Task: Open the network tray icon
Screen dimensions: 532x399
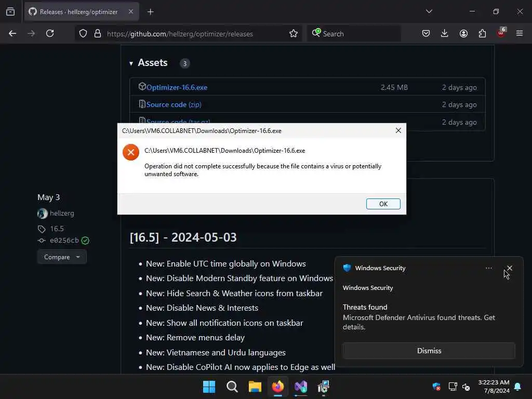Action: tap(453, 387)
